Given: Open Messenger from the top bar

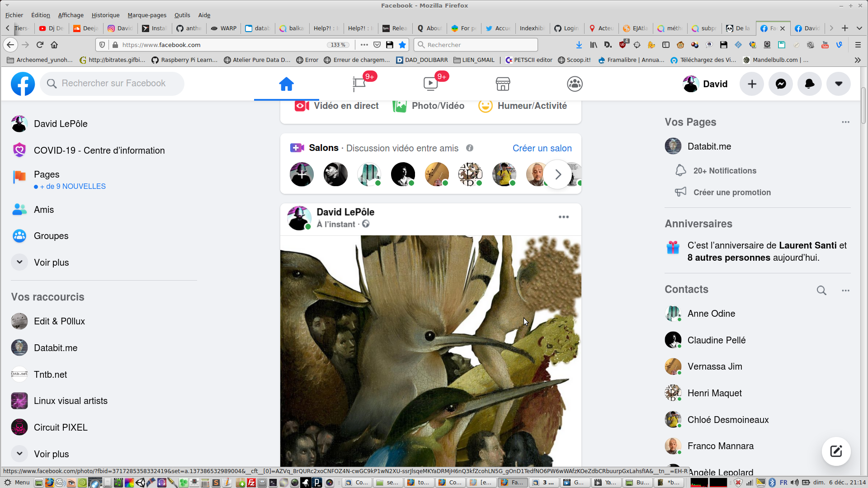Looking at the screenshot, I should tap(781, 84).
